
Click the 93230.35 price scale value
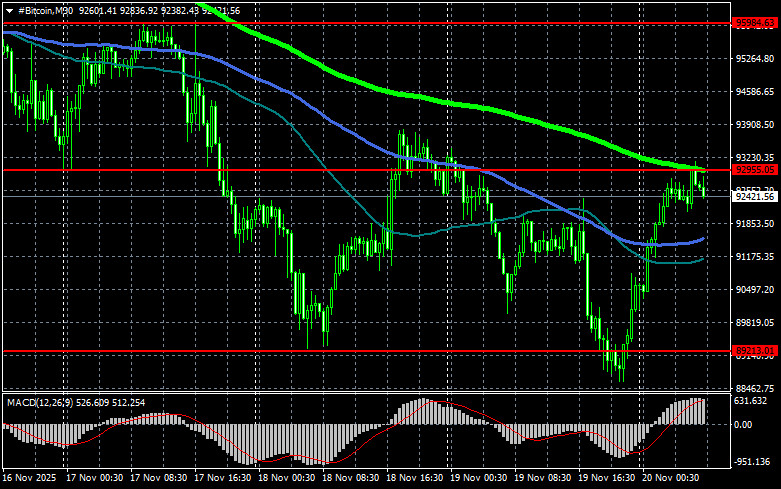click(x=755, y=157)
